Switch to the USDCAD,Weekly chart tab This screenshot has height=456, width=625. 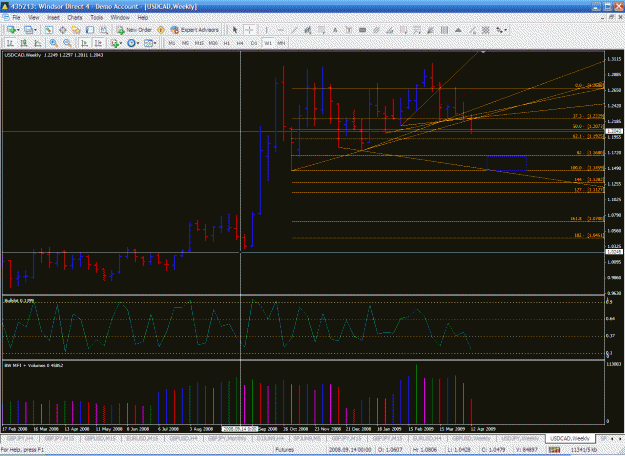[x=570, y=438]
